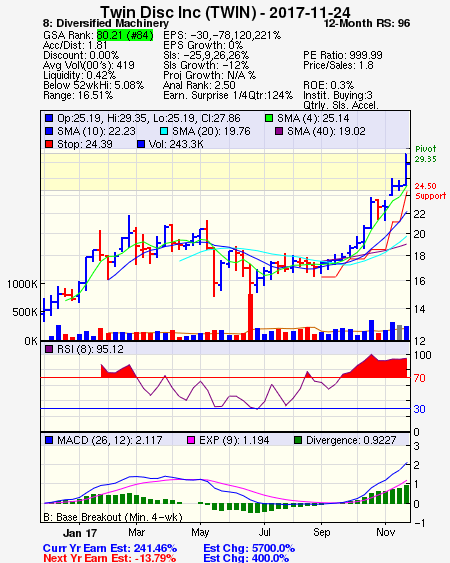The height and width of the screenshot is (563, 450).
Task: Click the 'Jan 17' date axis label
Action: (80, 533)
